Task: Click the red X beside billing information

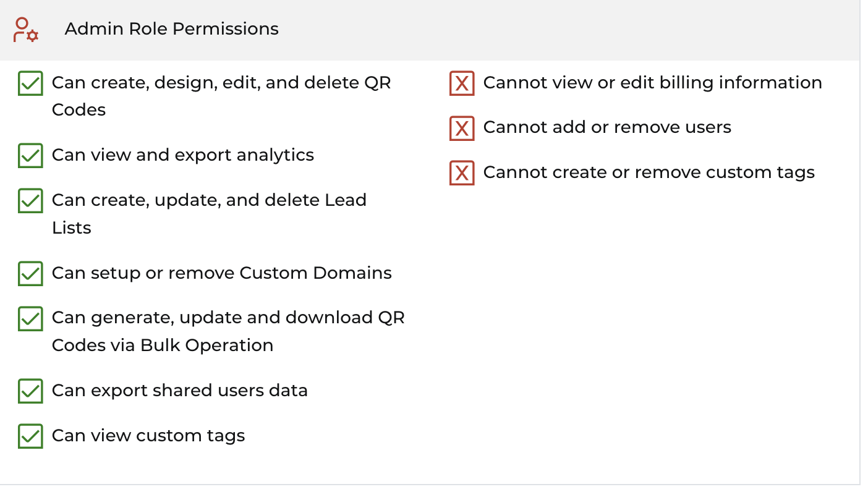Action: [x=462, y=83]
